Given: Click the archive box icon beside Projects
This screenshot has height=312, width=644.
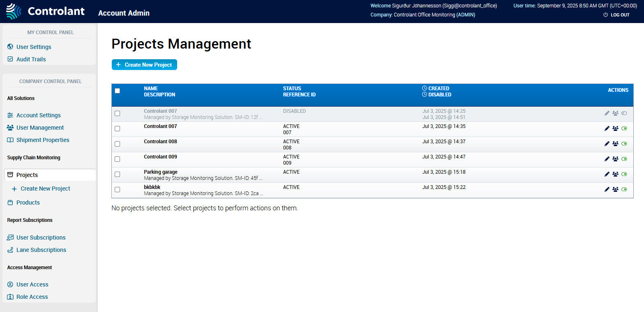Looking at the screenshot, I should [10, 175].
